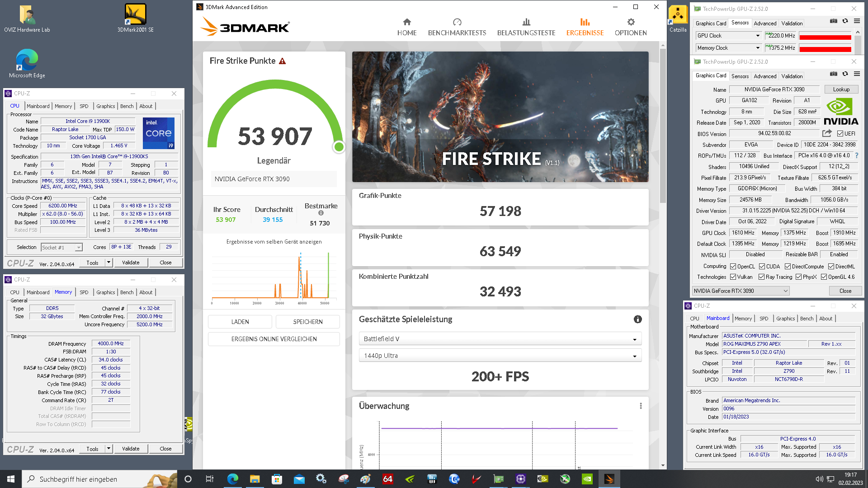Expand the GPU Clock sensor dropdown

(x=758, y=36)
